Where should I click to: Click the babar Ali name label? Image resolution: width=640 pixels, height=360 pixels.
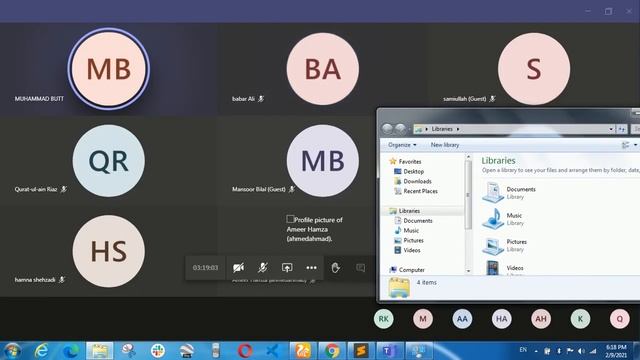tap(243, 99)
